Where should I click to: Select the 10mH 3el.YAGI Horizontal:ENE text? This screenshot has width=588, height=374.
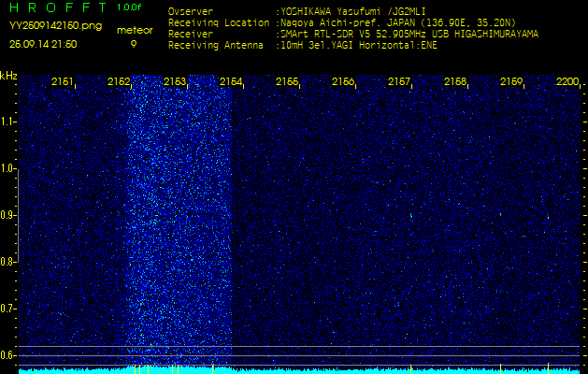[358, 46]
